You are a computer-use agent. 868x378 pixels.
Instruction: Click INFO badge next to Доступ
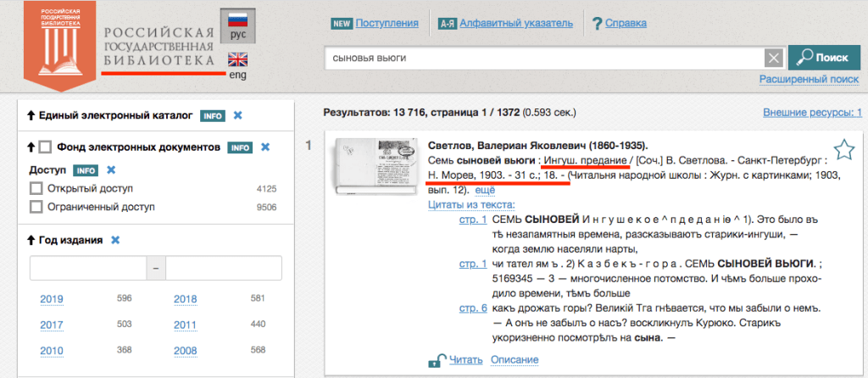[x=86, y=170]
